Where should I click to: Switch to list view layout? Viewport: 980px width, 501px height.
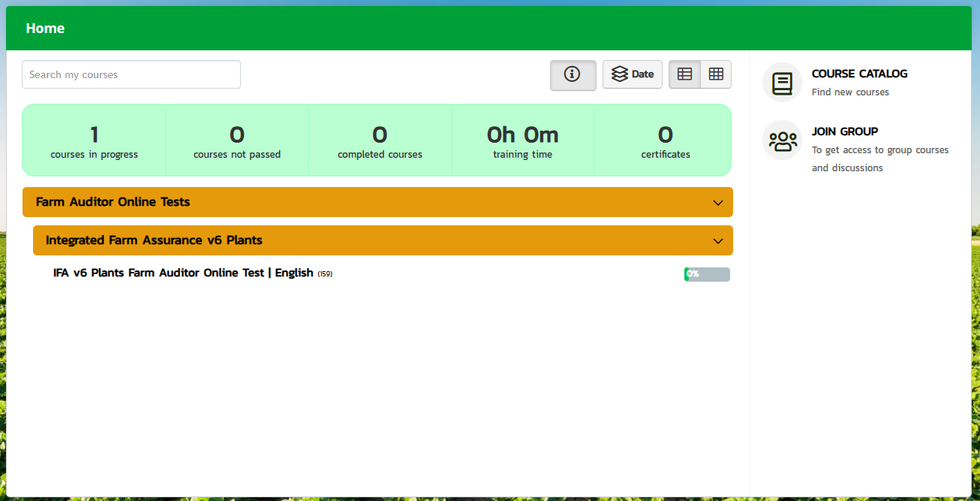[x=684, y=74]
